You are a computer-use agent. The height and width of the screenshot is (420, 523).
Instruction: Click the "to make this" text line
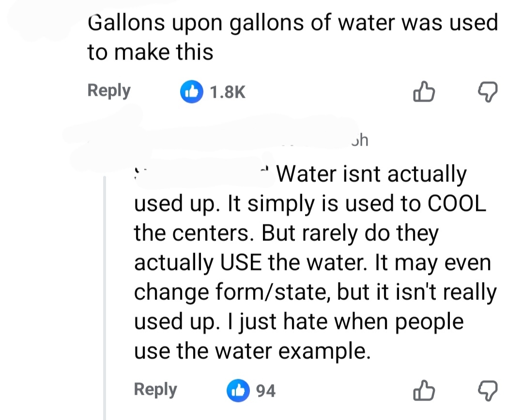150,52
